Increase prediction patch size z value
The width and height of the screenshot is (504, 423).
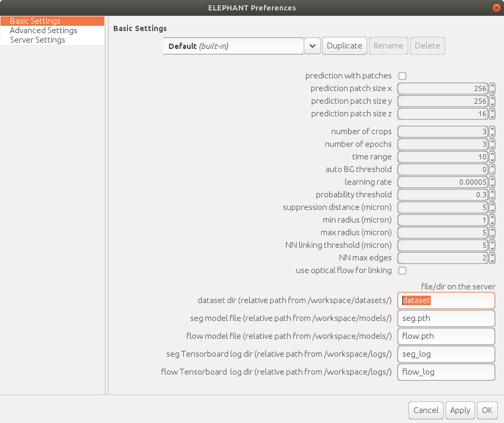pos(492,111)
